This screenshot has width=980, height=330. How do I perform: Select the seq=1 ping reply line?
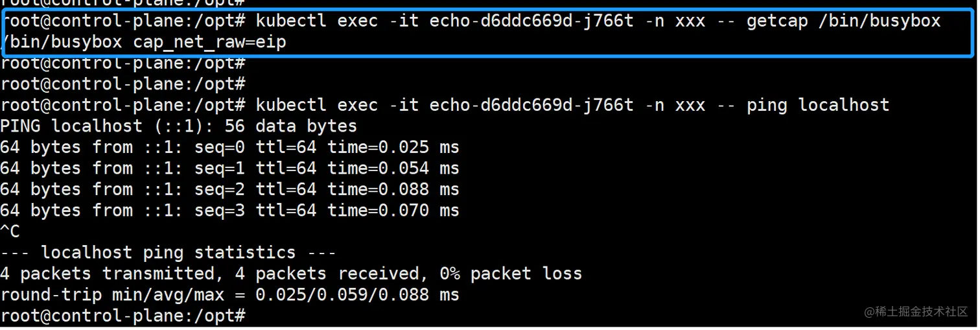[229, 169]
